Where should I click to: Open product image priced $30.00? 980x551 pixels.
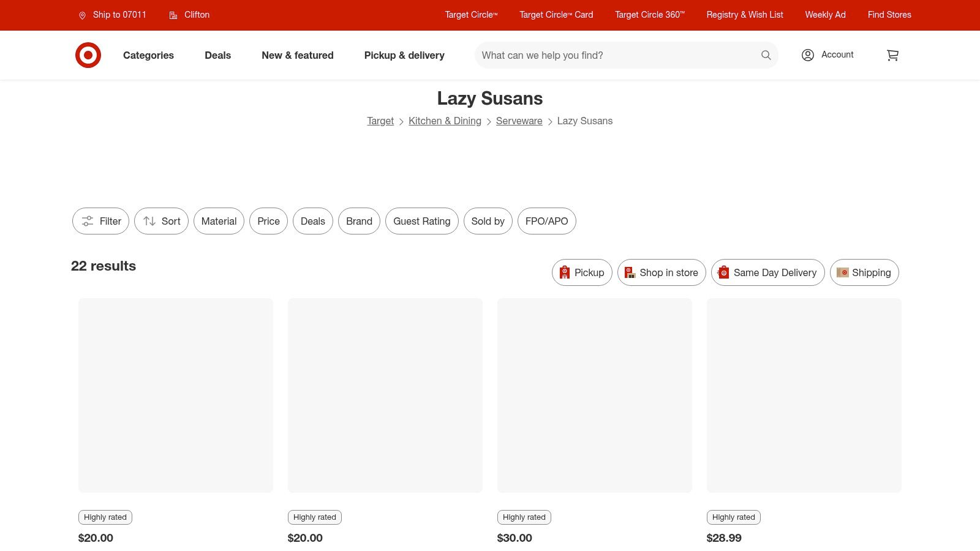click(x=595, y=395)
